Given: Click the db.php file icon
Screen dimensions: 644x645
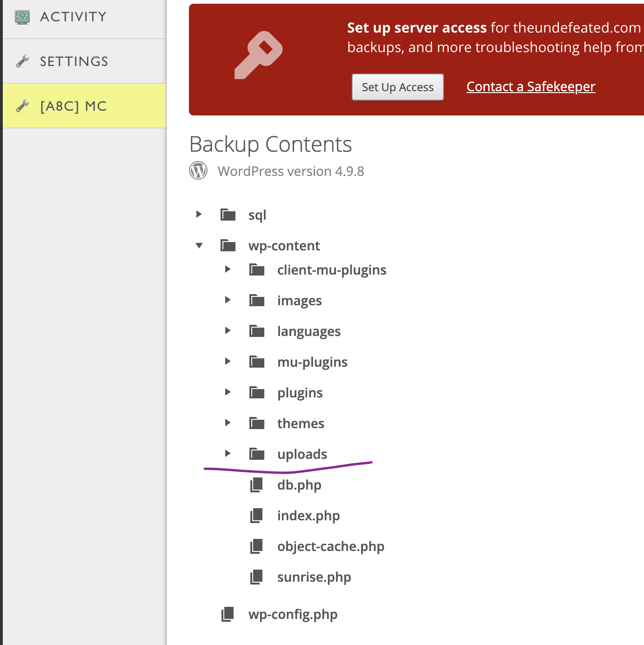Looking at the screenshot, I should tap(256, 484).
